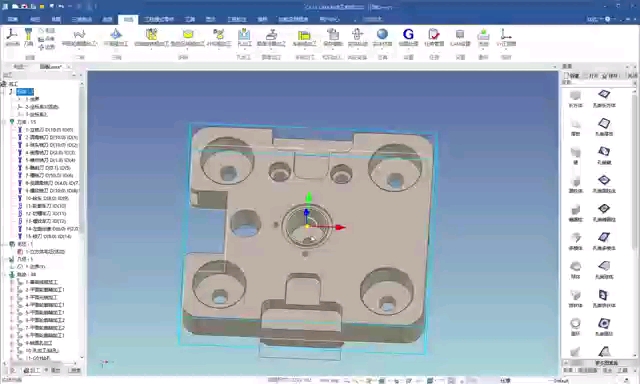
Task: Switch to the 特征 panel tab above the tree
Action: (18, 67)
